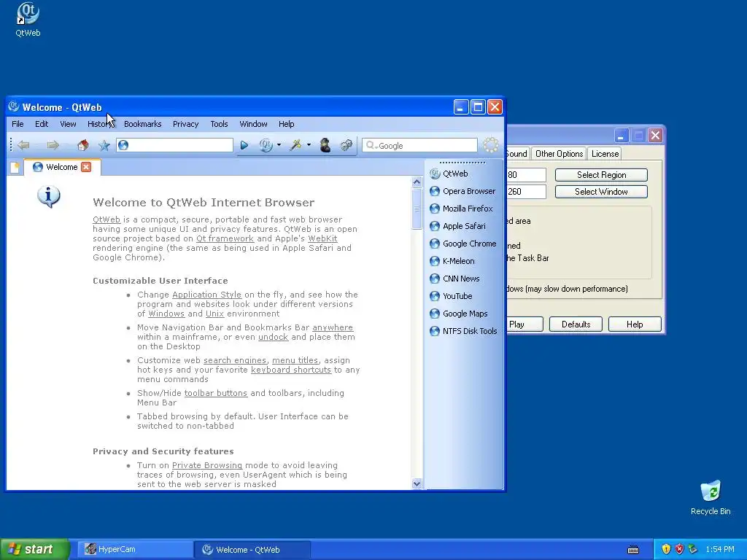Open the Tools menu
The width and height of the screenshot is (747, 560).
[x=219, y=124]
